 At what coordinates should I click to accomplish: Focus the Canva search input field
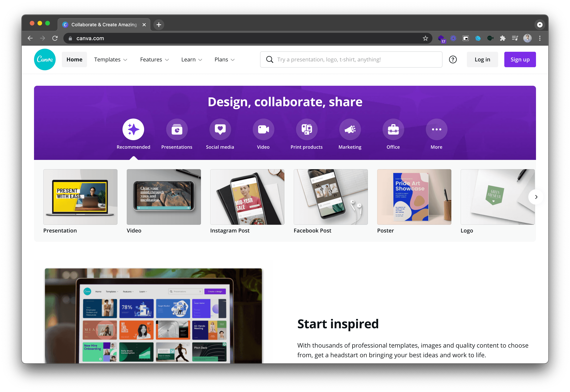point(351,59)
